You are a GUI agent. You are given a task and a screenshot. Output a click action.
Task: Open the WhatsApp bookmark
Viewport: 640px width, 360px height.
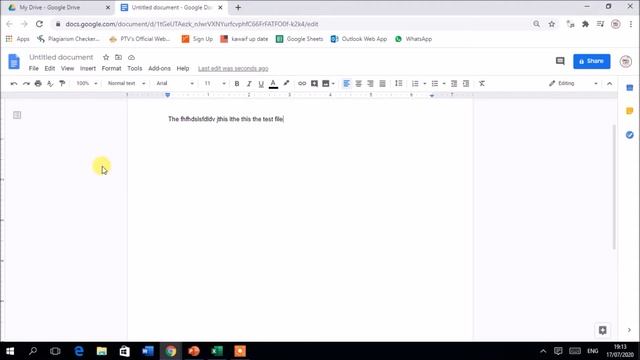pos(413,39)
